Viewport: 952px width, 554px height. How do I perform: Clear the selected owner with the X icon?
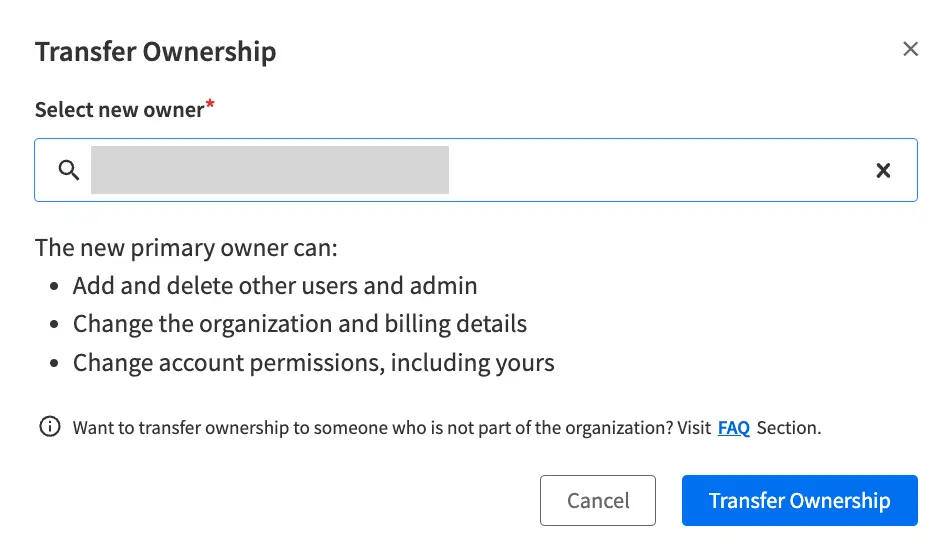[x=883, y=170]
